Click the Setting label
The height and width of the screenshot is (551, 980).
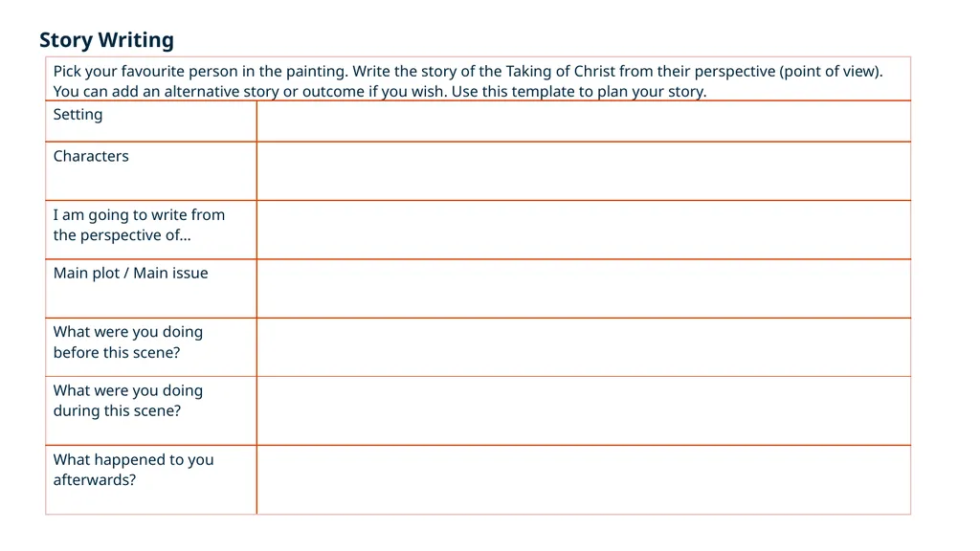(x=78, y=115)
